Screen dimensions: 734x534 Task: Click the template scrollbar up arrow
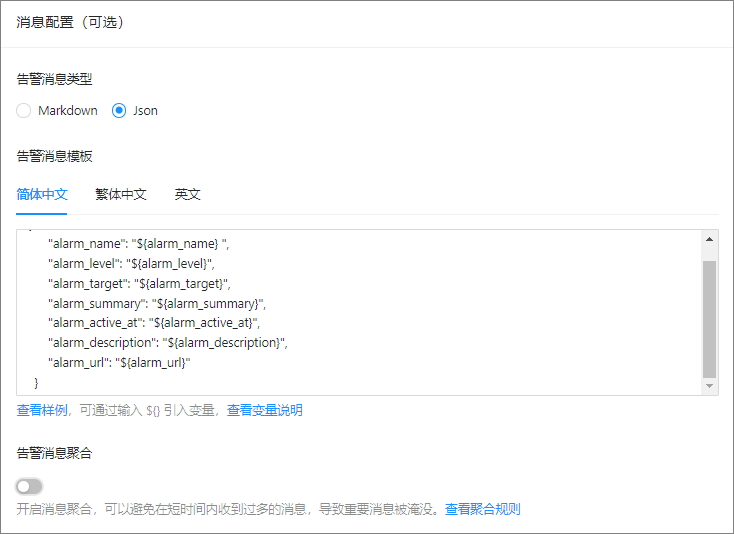(710, 239)
